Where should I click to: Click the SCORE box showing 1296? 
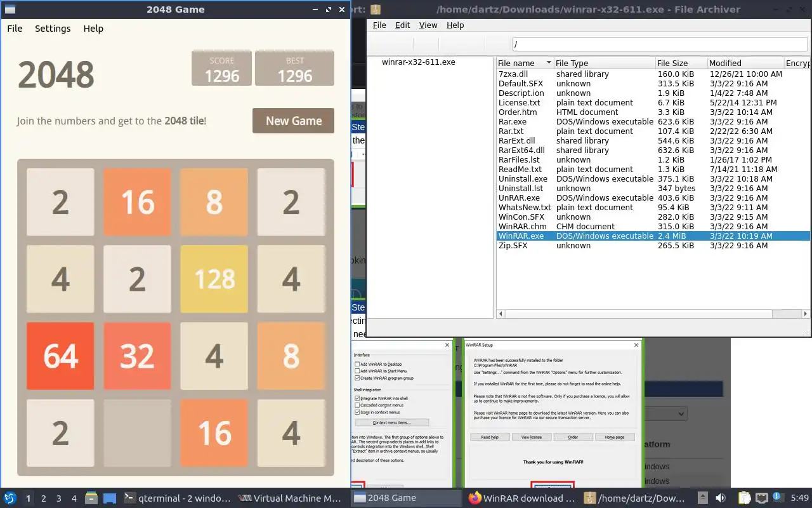click(221, 69)
